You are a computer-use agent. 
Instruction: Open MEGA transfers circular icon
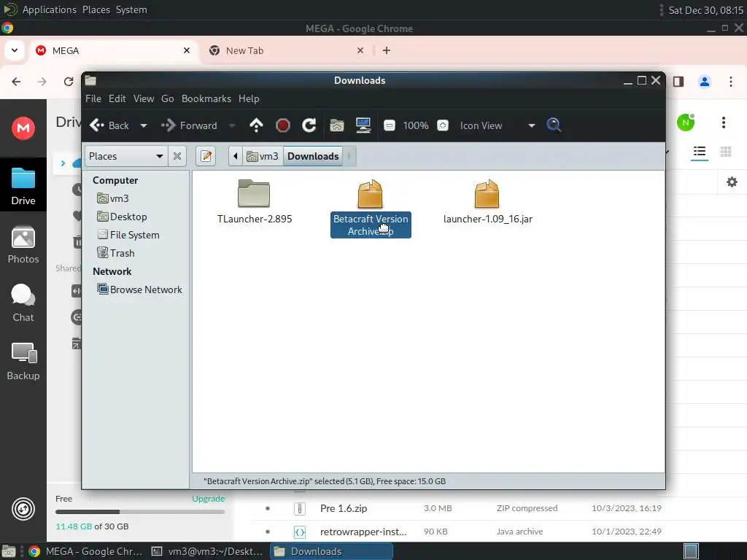click(23, 509)
